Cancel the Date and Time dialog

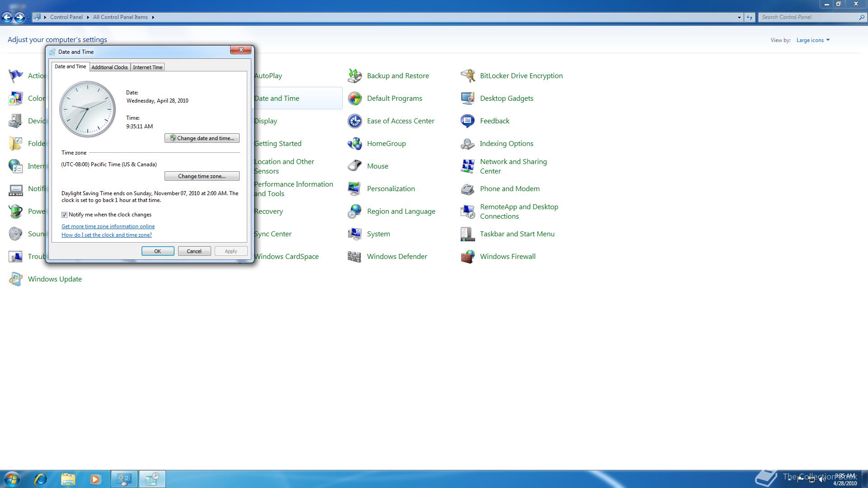pos(194,251)
